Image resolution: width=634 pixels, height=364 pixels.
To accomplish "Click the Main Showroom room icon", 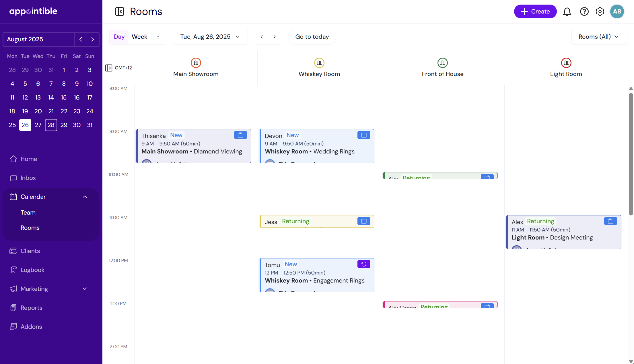I will coord(196,63).
